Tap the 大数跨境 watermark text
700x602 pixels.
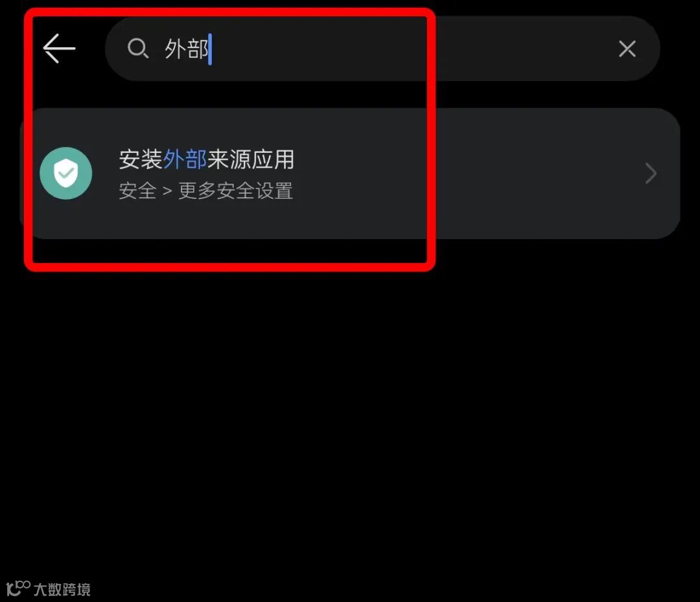62,590
